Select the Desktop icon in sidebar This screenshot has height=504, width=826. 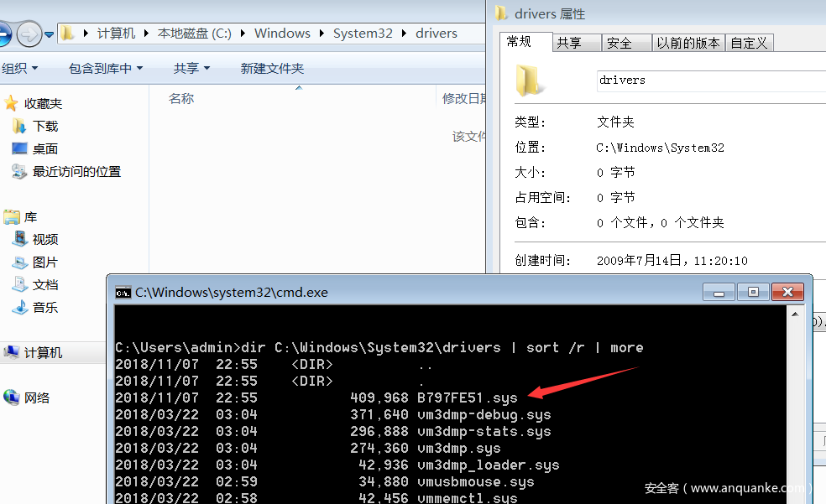coord(20,148)
